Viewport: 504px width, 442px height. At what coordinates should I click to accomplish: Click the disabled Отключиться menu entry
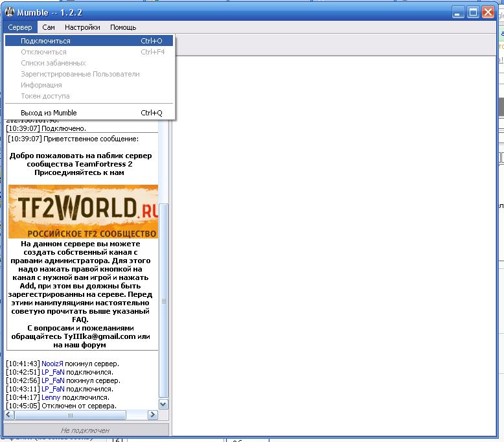pyautogui.click(x=89, y=52)
